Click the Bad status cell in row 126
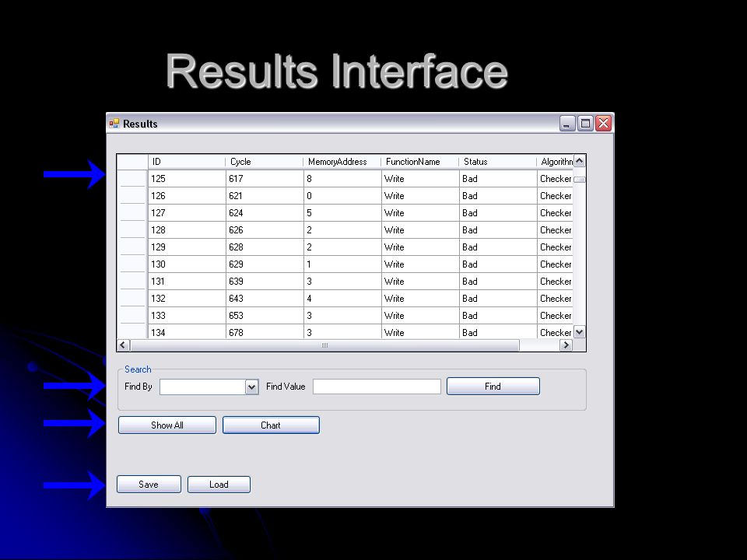 (498, 196)
